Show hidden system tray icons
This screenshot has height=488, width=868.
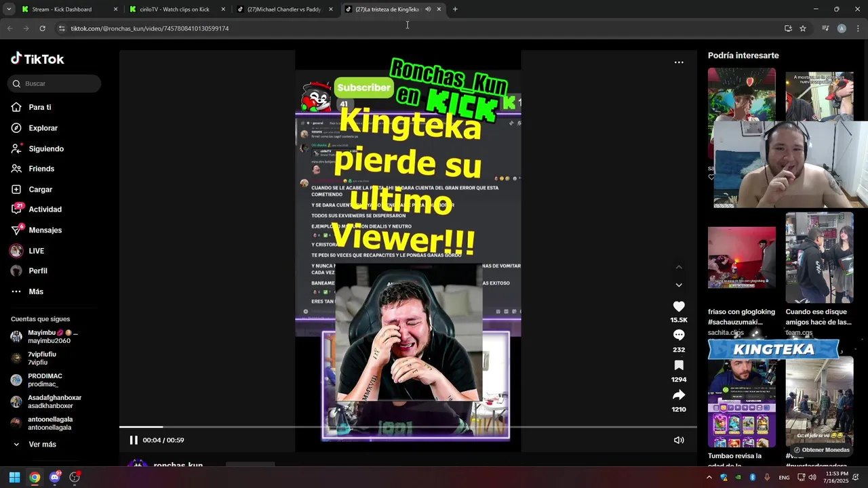pyautogui.click(x=709, y=477)
